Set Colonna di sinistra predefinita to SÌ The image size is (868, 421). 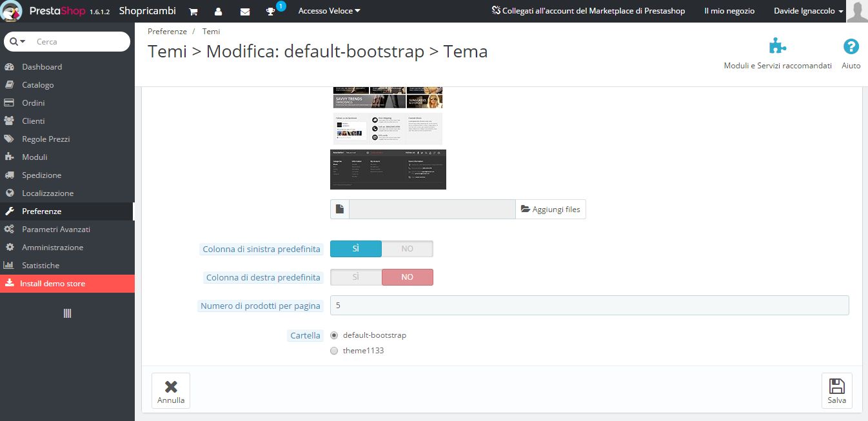point(356,249)
